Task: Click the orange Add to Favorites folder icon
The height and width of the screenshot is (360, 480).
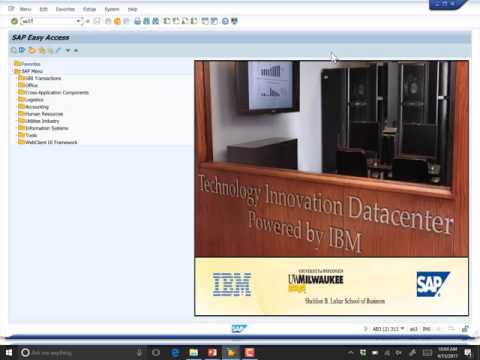Action: [x=32, y=50]
